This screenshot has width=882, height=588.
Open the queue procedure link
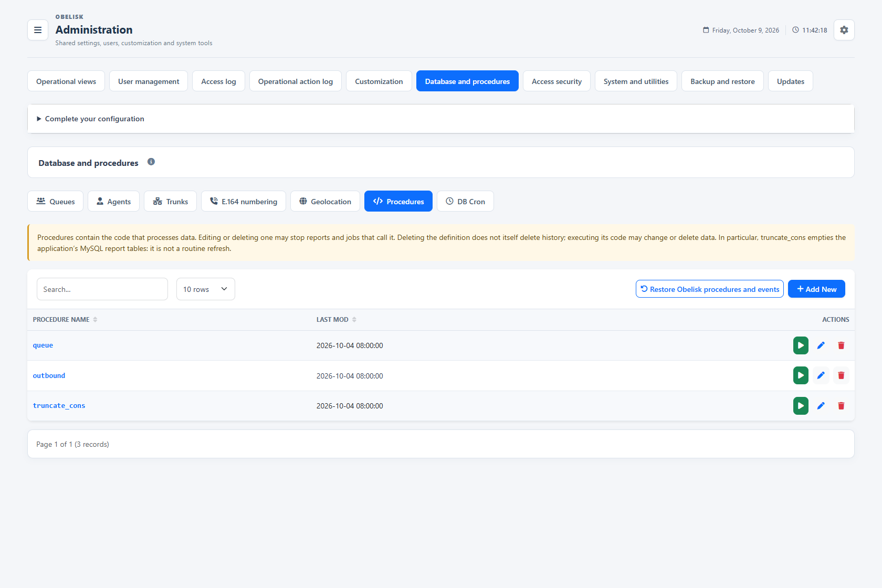click(43, 345)
